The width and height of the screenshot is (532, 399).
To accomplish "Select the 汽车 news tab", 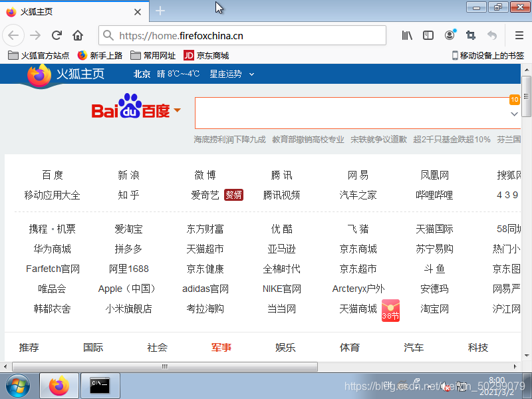I will point(414,347).
